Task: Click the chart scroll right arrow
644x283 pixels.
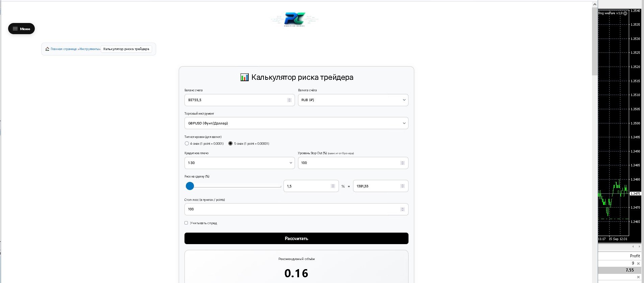Action: (639, 246)
